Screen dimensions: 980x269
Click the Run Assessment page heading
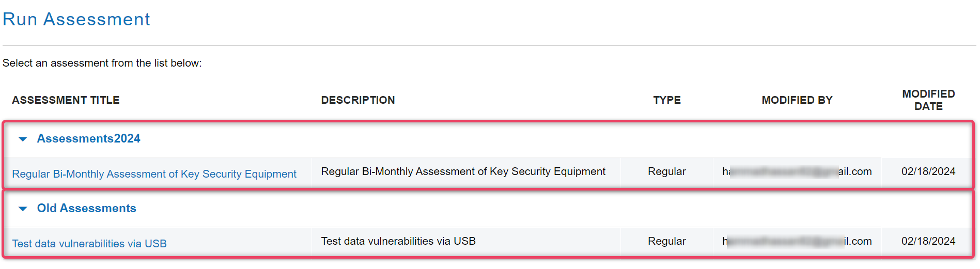[76, 19]
